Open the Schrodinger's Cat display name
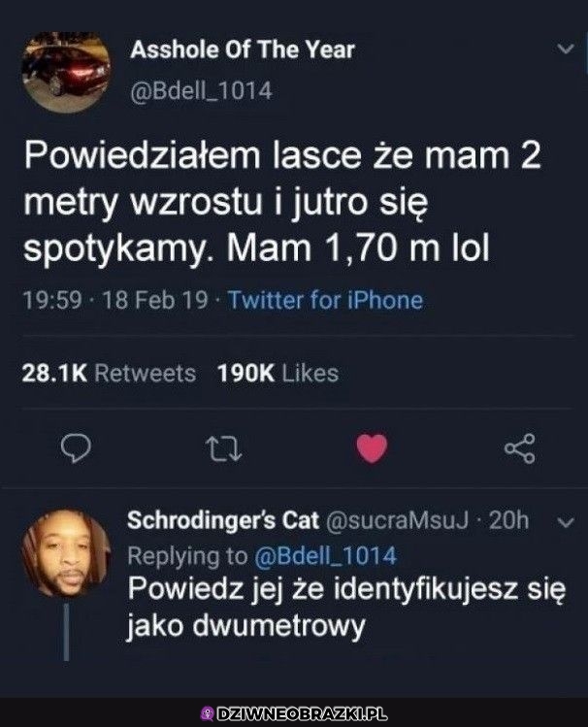Screen dimensions: 588x727 pos(223,520)
